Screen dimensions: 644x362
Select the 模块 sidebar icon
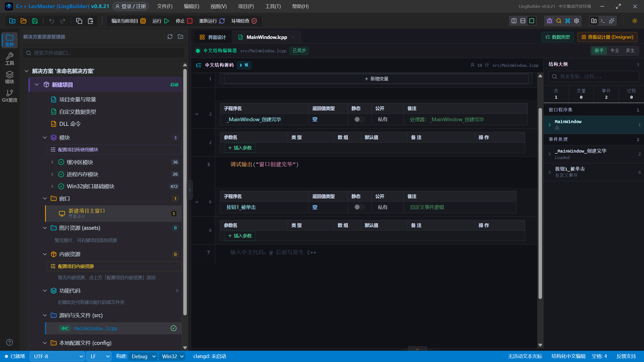point(10,77)
